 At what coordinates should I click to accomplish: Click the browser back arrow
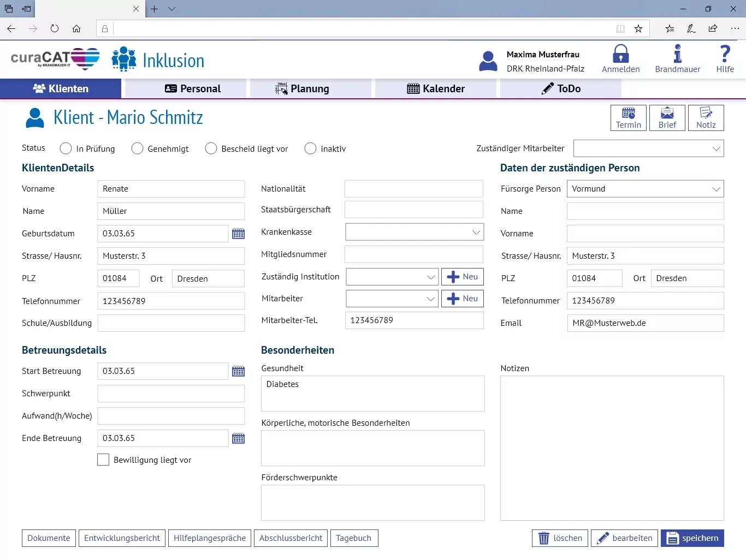point(11,28)
